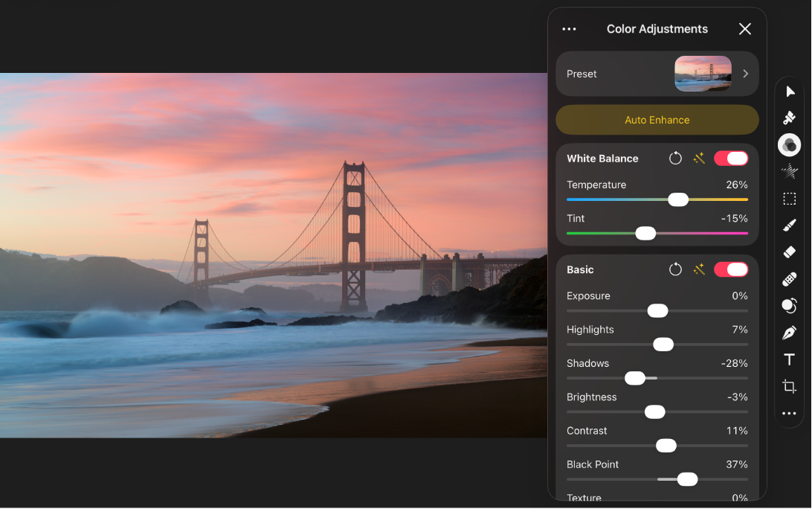Select the Pen tool

pos(789,333)
